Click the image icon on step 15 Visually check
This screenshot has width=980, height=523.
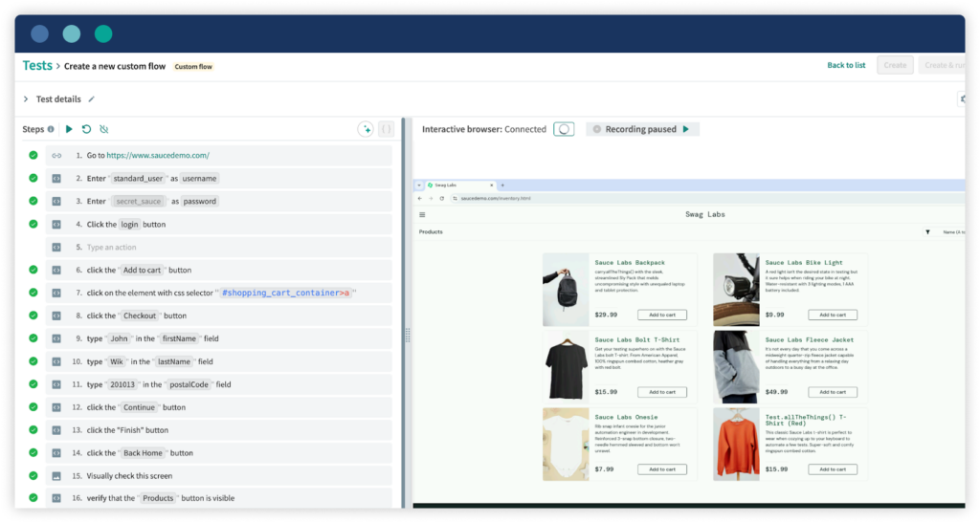click(x=56, y=476)
